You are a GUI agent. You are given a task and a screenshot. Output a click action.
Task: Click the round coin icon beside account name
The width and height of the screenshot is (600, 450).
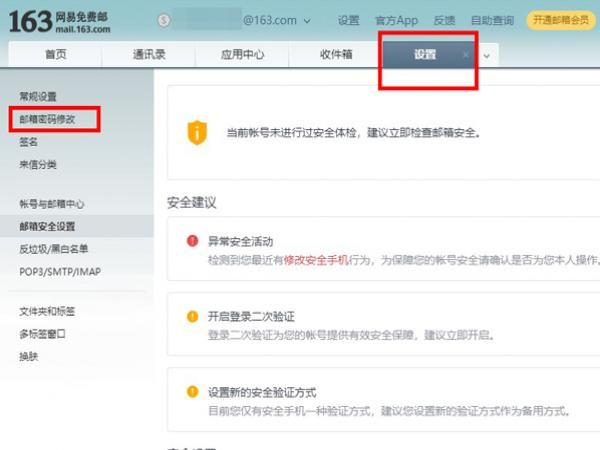pos(164,20)
